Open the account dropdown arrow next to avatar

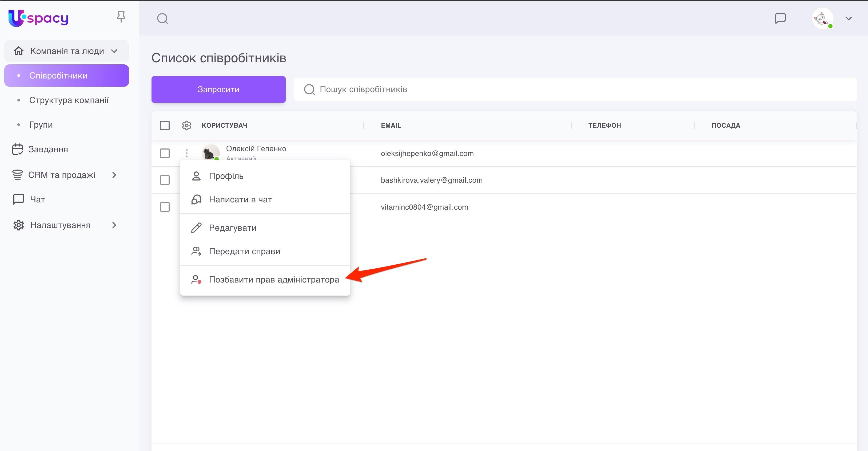[849, 18]
